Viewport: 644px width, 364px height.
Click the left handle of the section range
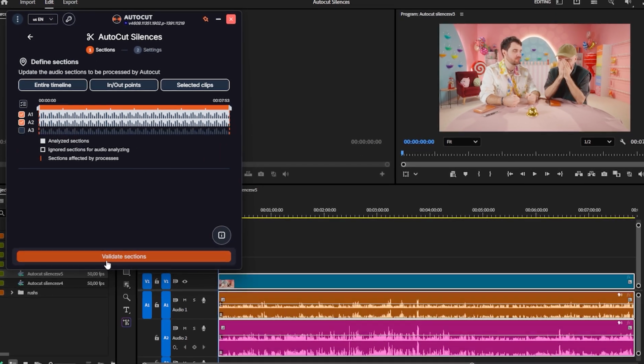[38, 108]
